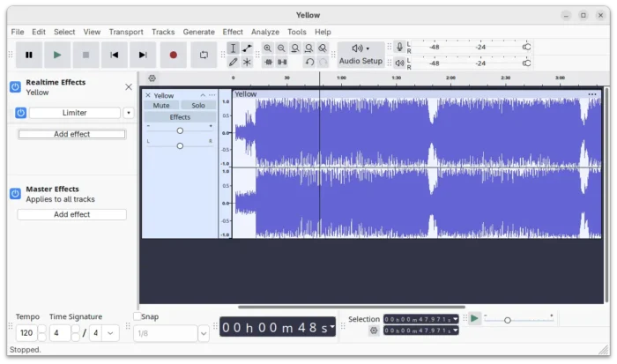Open the Audio Setup dropdown
Screen dimensions: 617x364
pos(361,55)
